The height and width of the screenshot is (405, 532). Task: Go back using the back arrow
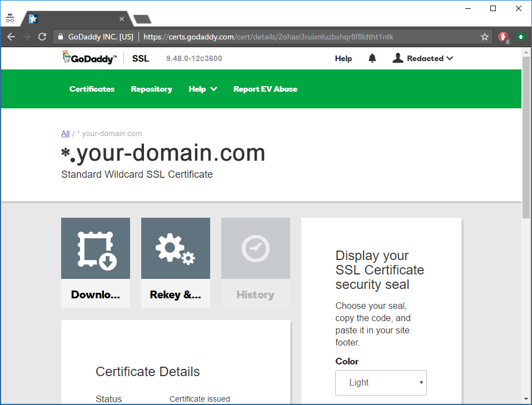(x=11, y=37)
